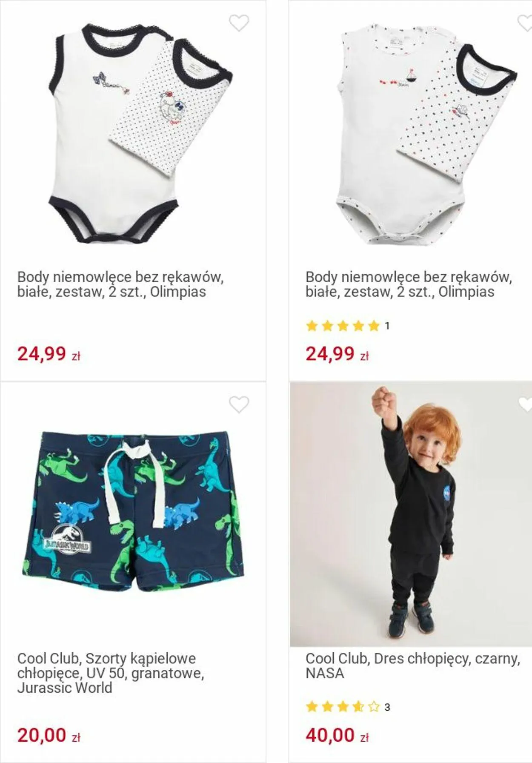Image resolution: width=532 pixels, height=763 pixels.
Task: Open first Body niemowlęce bez rękawów title
Action: tap(120, 284)
